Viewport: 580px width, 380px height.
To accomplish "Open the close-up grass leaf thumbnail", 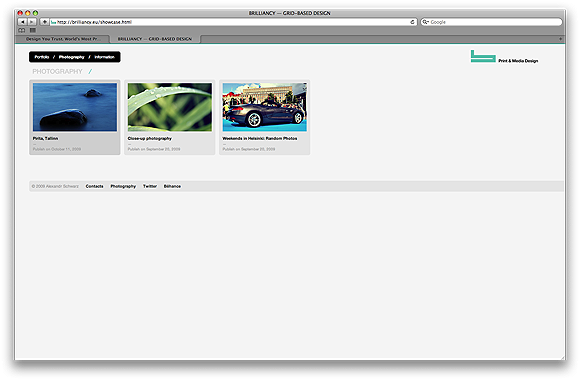I will [x=170, y=107].
